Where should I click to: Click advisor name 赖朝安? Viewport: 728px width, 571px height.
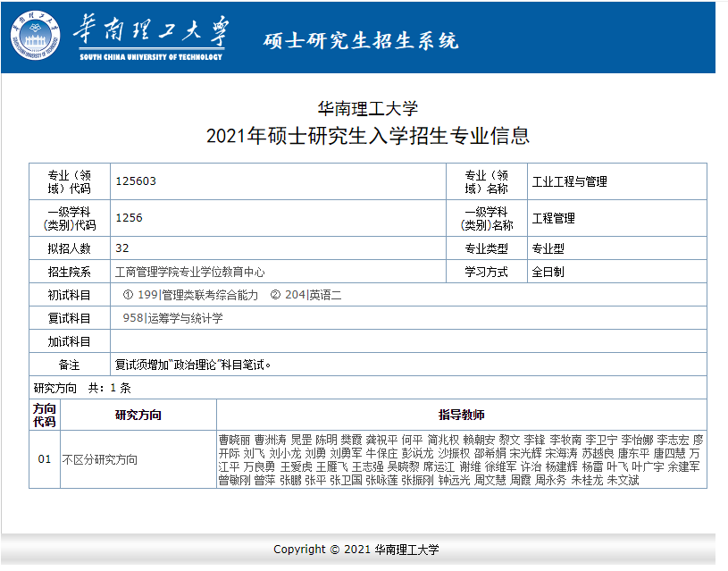[479, 440]
